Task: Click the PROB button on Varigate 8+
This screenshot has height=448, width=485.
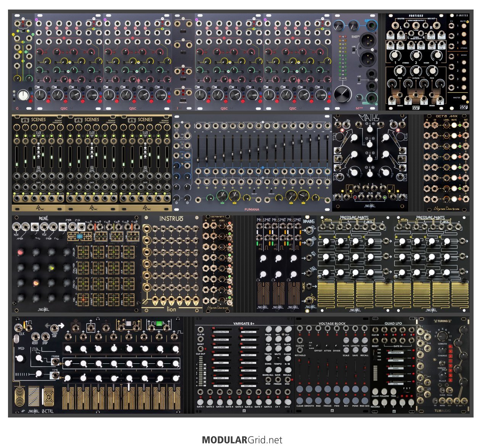Action: tap(269, 329)
